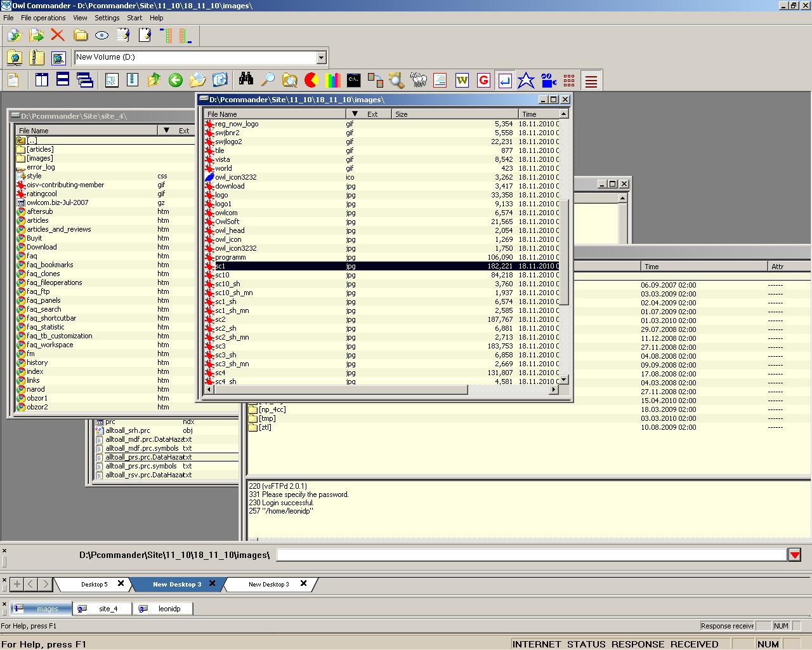Image resolution: width=812 pixels, height=650 pixels.
Task: Click the red pie chart statistics icon
Action: click(x=311, y=80)
